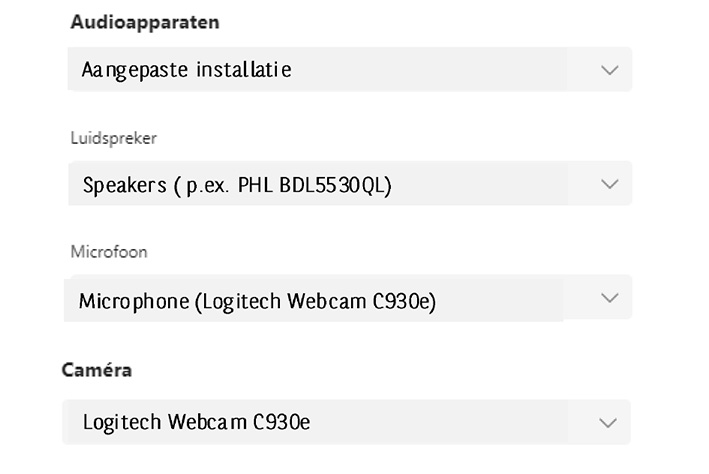Click the chevron arrow beside the Microphone selection
The width and height of the screenshot is (709, 474).
609,298
